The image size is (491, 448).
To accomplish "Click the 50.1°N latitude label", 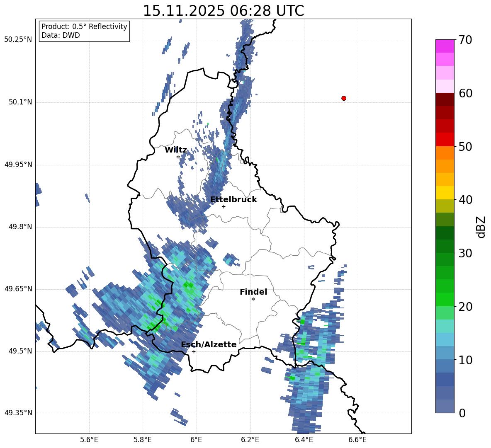I will coord(20,102).
